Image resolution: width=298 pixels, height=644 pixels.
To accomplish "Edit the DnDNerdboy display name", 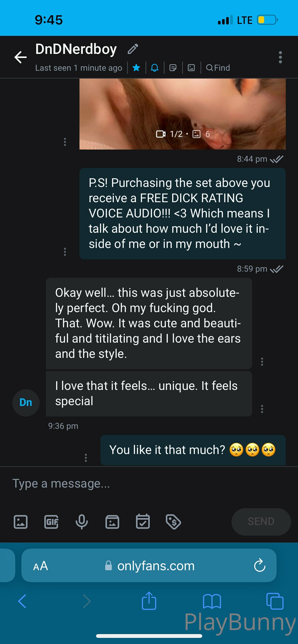I will (x=133, y=49).
